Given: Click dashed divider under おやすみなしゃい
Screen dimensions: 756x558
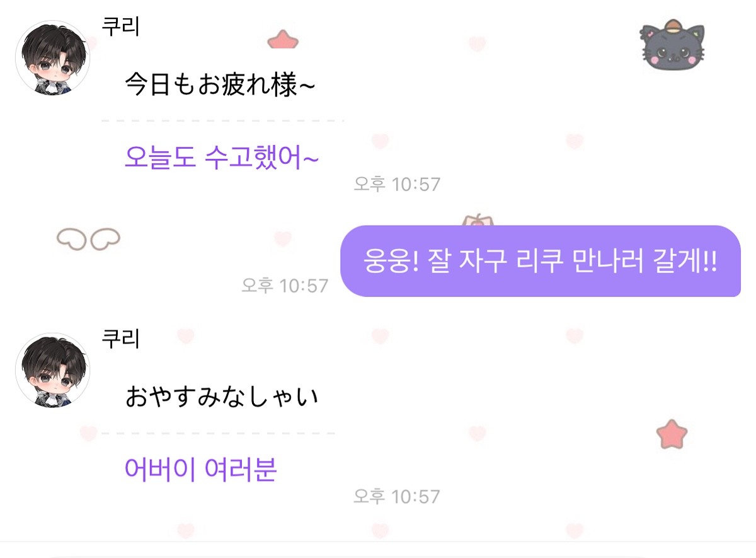Looking at the screenshot, I should click(x=218, y=433).
